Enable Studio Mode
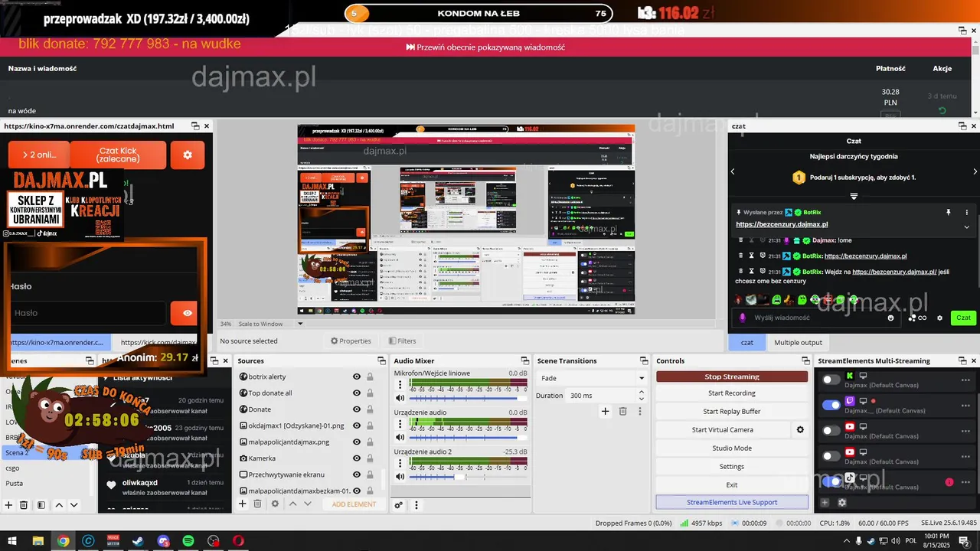This screenshot has height=551, width=980. (x=732, y=448)
